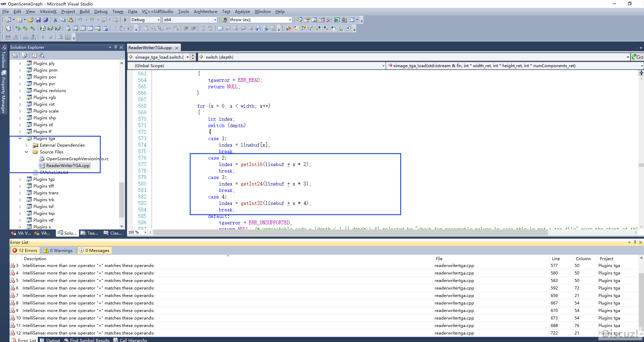Toggle the 12 Errors filter
This screenshot has width=644, height=342.
point(25,250)
